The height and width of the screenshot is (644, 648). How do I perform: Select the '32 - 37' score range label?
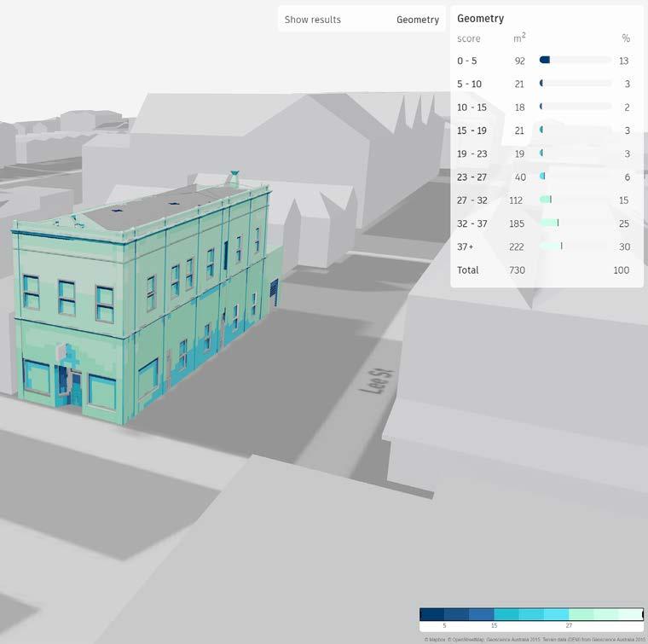pos(472,223)
